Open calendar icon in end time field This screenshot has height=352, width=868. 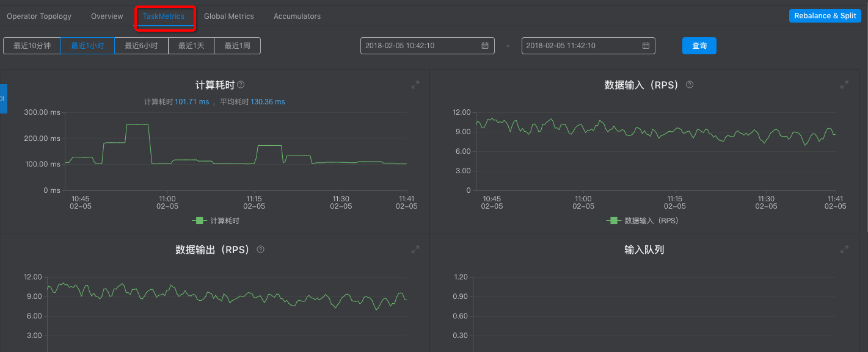(x=646, y=46)
